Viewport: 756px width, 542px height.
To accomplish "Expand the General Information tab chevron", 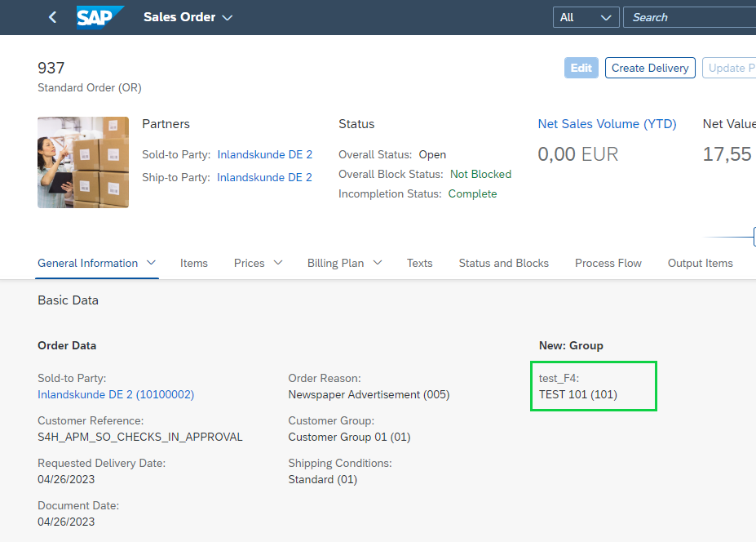I will 152,263.
